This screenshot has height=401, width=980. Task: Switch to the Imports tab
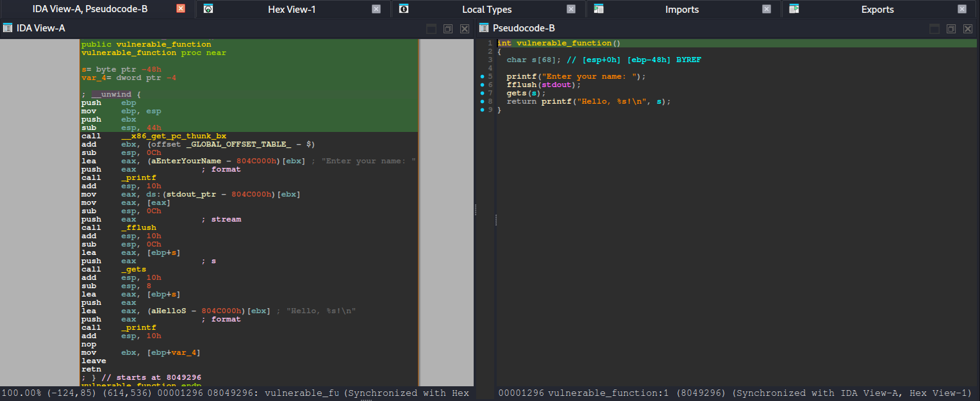coord(682,10)
